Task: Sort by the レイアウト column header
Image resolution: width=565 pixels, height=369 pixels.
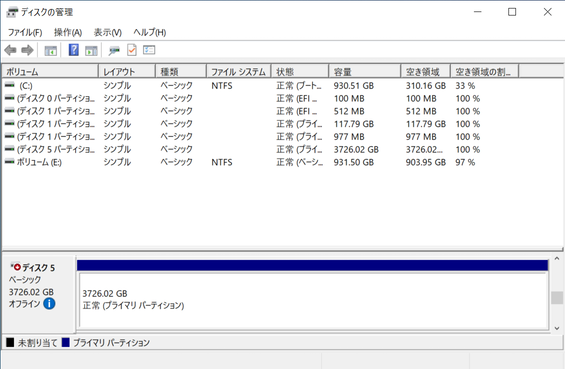Action: [x=127, y=72]
